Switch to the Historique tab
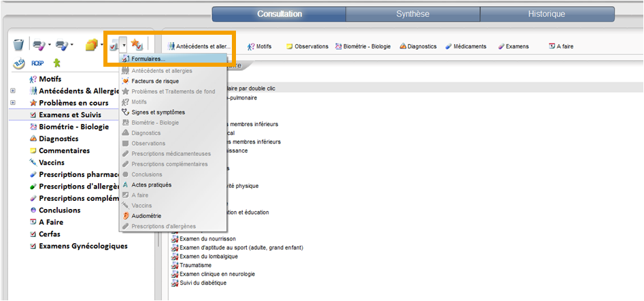Image resolution: width=644 pixels, height=301 pixels. [x=547, y=14]
